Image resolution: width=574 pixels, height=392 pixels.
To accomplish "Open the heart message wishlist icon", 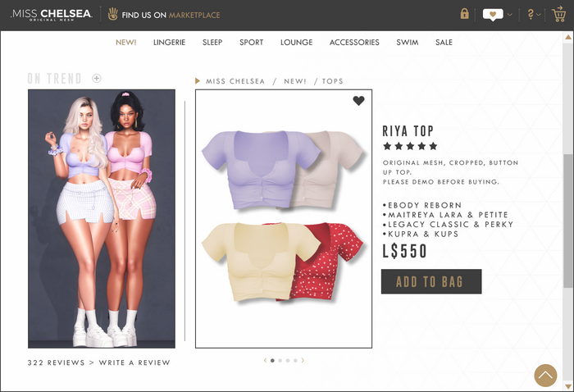I will [x=493, y=15].
